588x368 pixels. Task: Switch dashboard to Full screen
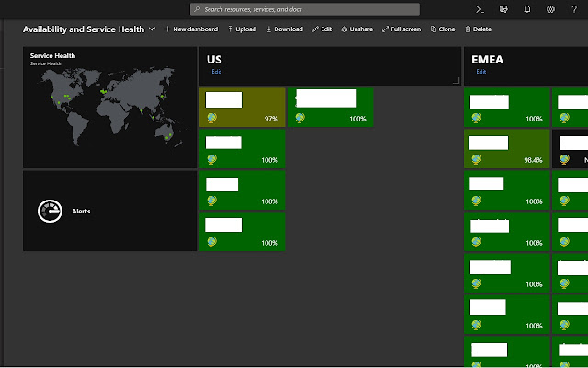[x=401, y=29]
